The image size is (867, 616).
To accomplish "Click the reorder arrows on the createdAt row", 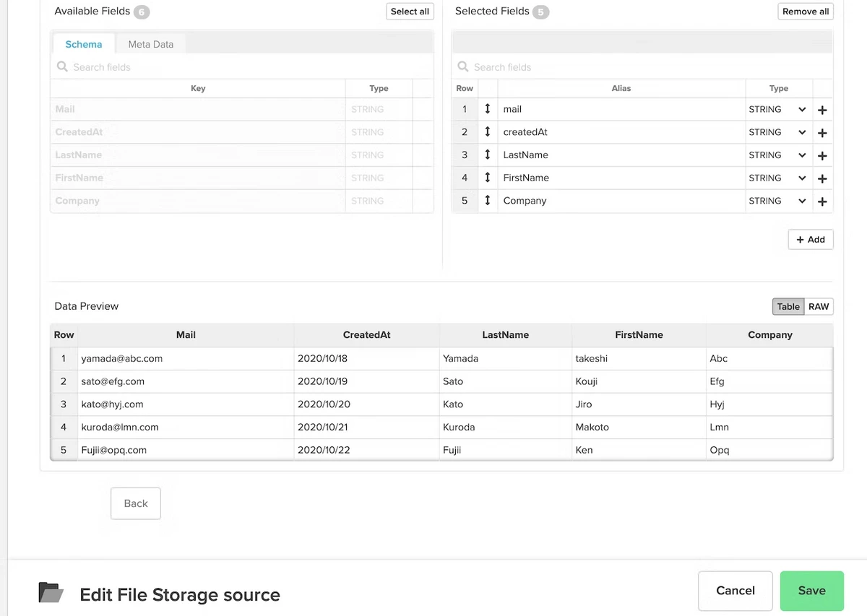I will [x=488, y=132].
